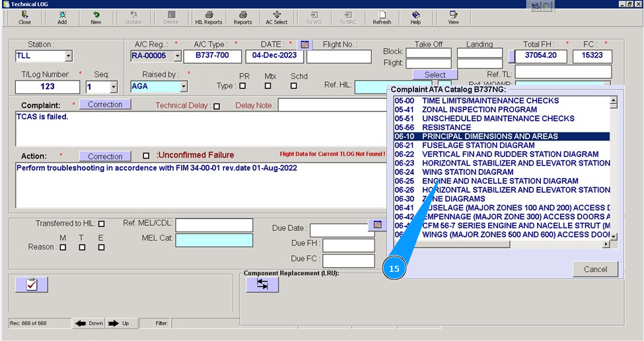Select ATA 05-41 Zonal Inspection Program
Screen dimensions: 644x341
(501, 109)
